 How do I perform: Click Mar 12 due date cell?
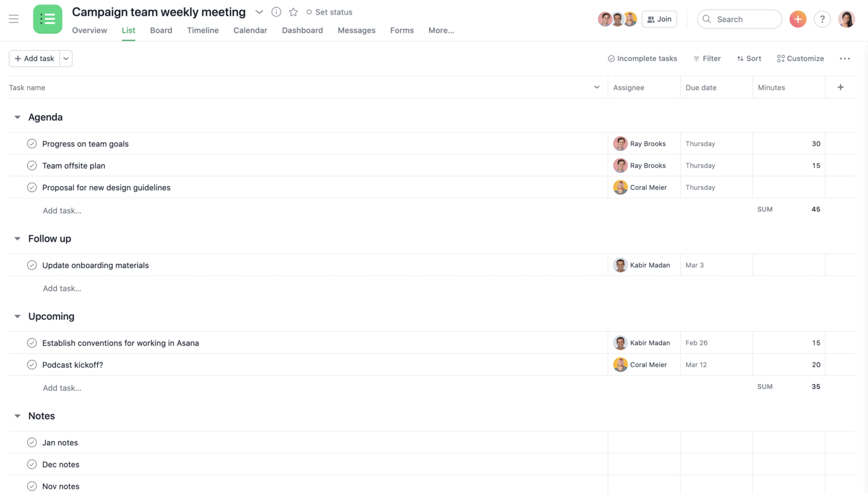click(716, 365)
